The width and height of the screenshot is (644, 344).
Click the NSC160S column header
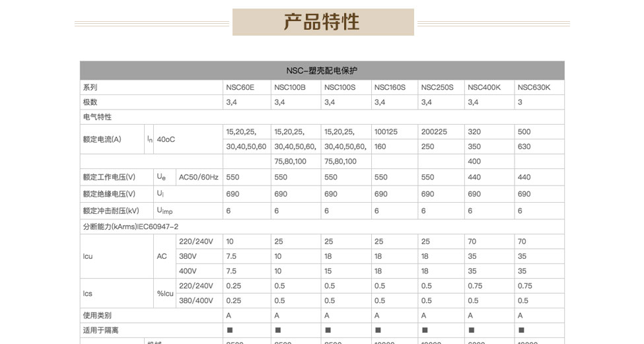(390, 88)
